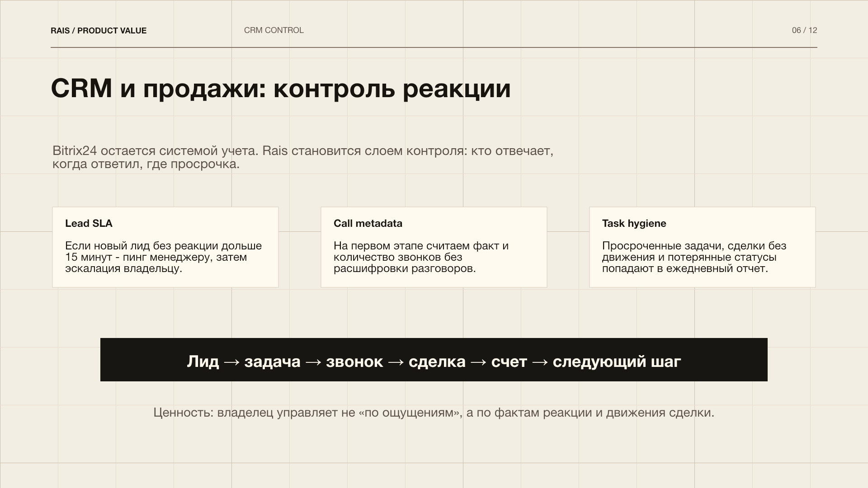Screen dimensions: 868x488
Task: Click the Ценность summary line at bottom
Action: pos(433,412)
